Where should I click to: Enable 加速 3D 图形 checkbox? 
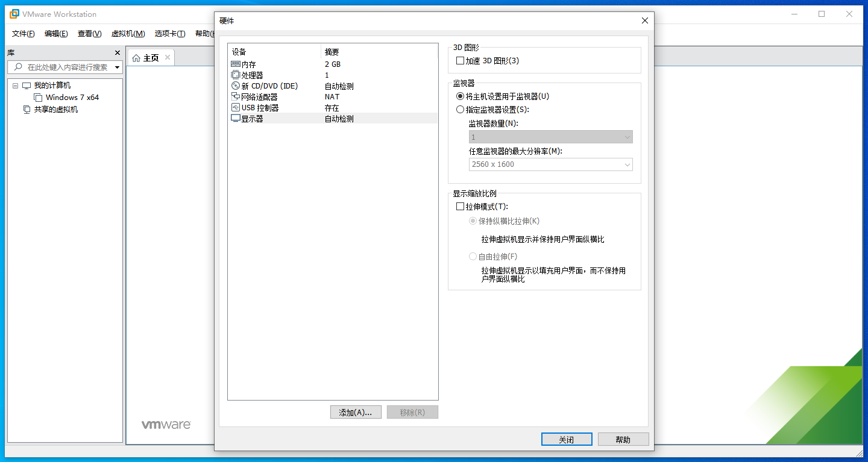(461, 61)
